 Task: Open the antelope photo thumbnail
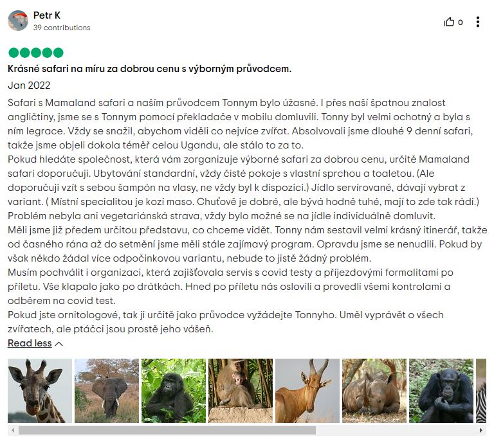coord(307,391)
